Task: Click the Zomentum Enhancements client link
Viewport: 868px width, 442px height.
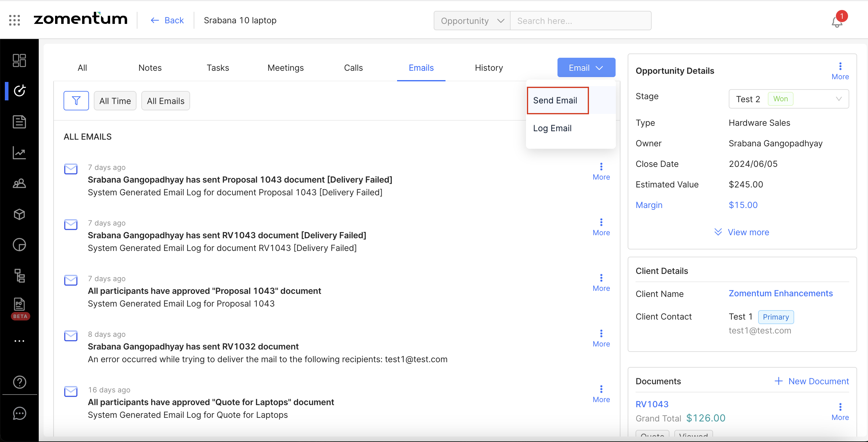Action: [781, 293]
